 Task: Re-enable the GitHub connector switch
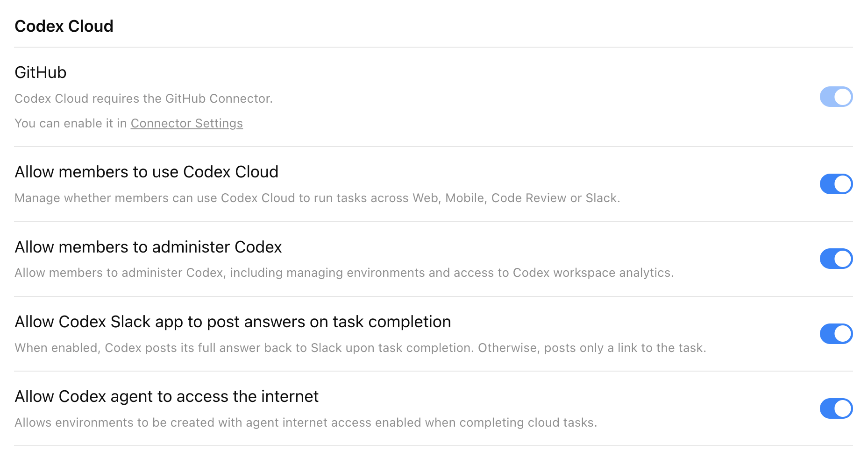click(x=836, y=97)
